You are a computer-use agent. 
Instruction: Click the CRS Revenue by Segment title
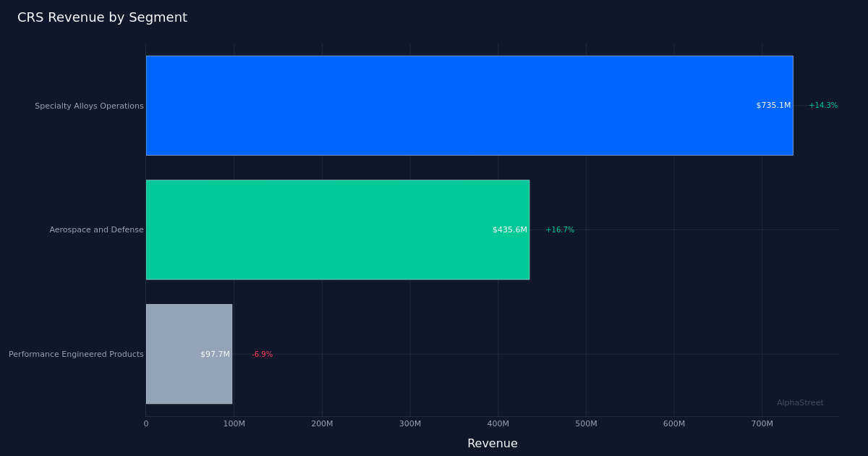(x=102, y=17)
